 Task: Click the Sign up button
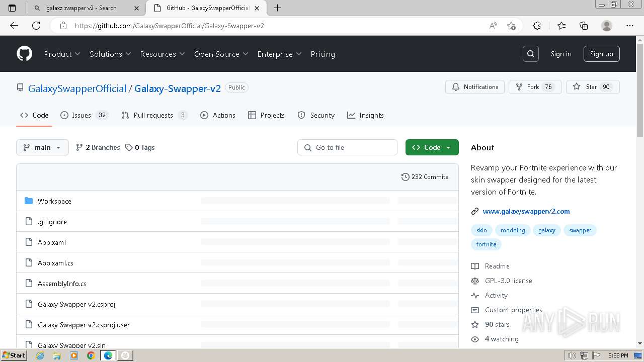pos(601,54)
